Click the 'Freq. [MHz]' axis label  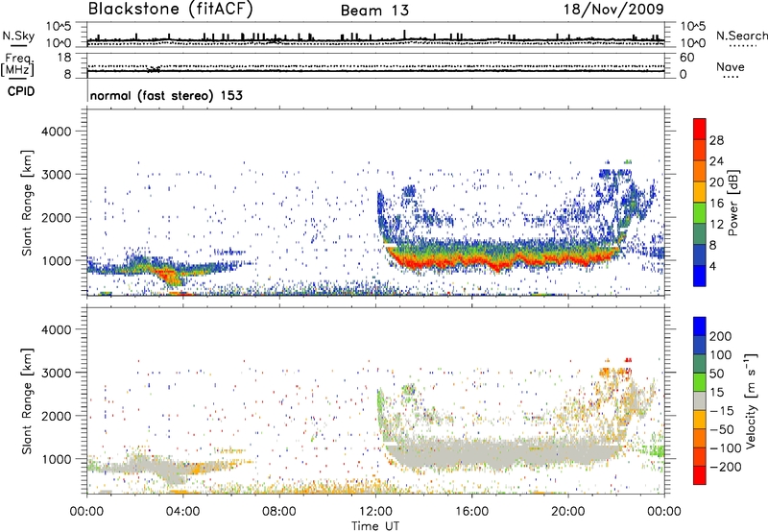tap(17, 65)
